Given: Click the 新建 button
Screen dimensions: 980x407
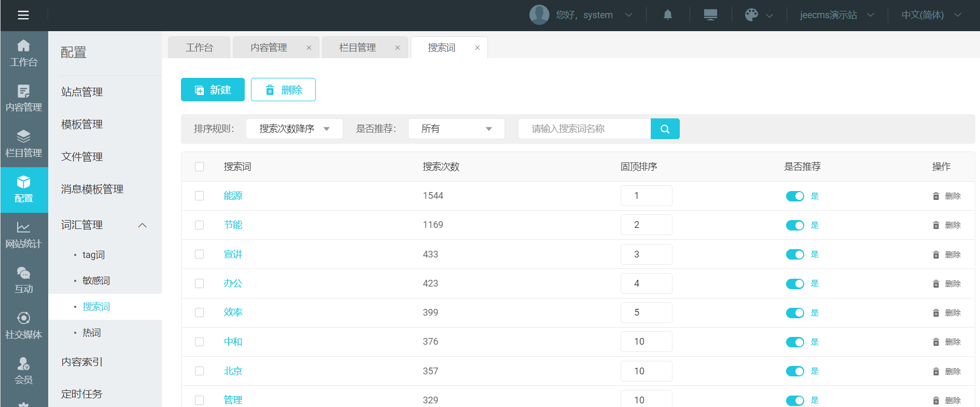Looking at the screenshot, I should coord(213,90).
